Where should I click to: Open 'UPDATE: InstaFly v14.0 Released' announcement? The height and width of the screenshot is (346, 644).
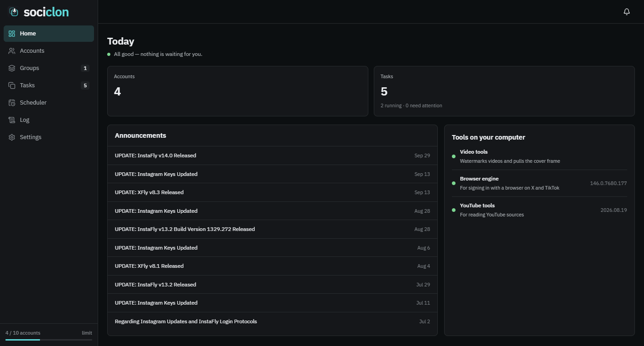[x=272, y=155]
